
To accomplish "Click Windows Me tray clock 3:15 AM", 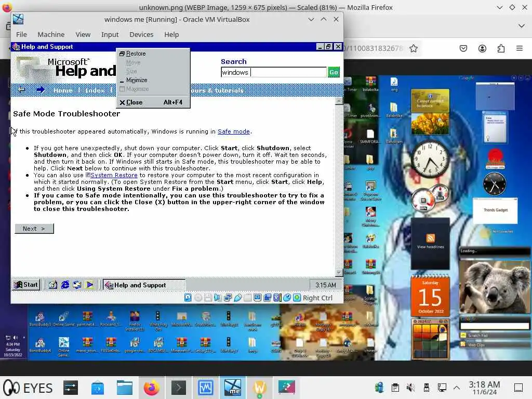I will click(325, 285).
